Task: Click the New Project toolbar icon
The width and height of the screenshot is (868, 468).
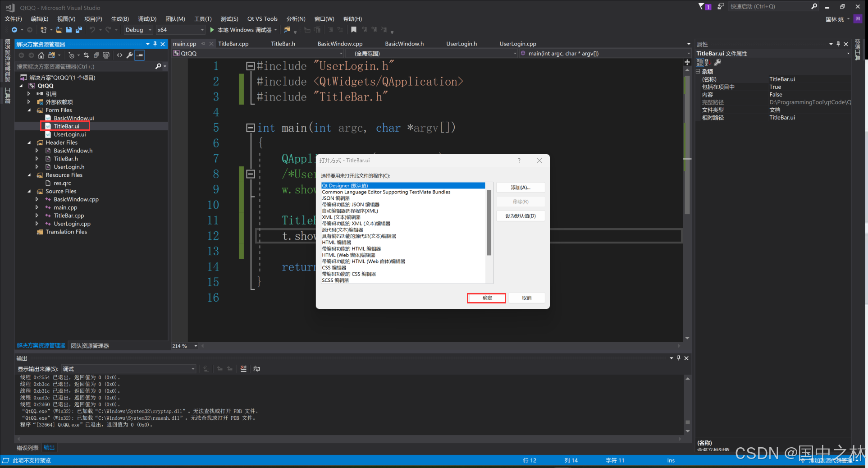Action: [x=44, y=30]
